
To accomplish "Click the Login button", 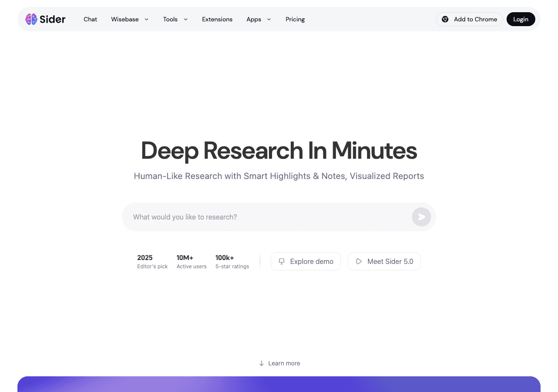I will coord(521,19).
